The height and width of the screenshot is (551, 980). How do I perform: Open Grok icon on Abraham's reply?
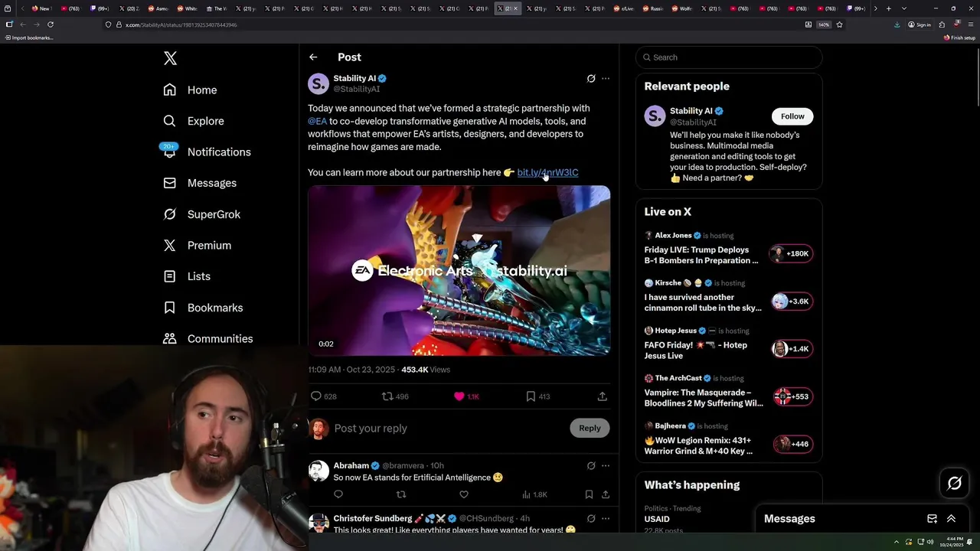(591, 465)
